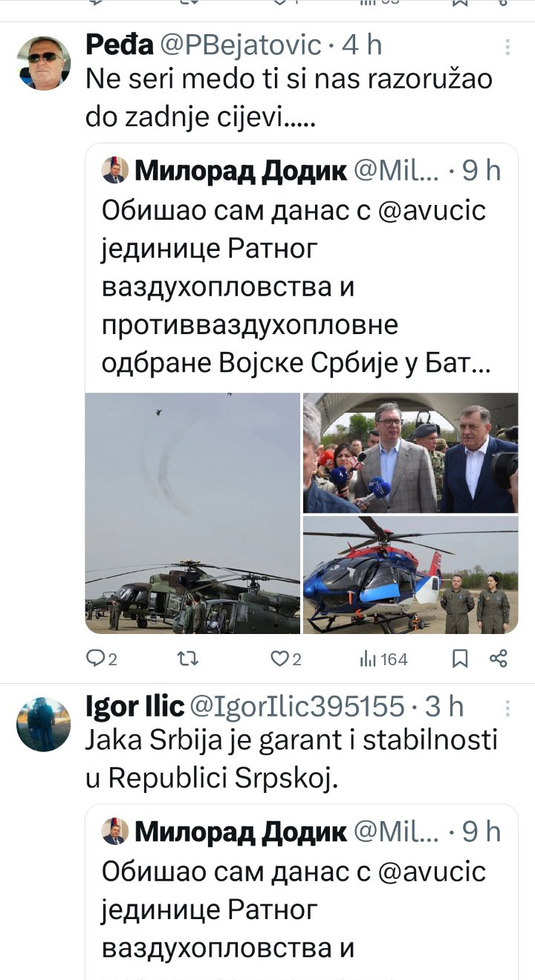Open reply icon under Peđa's tweet

tap(96, 658)
